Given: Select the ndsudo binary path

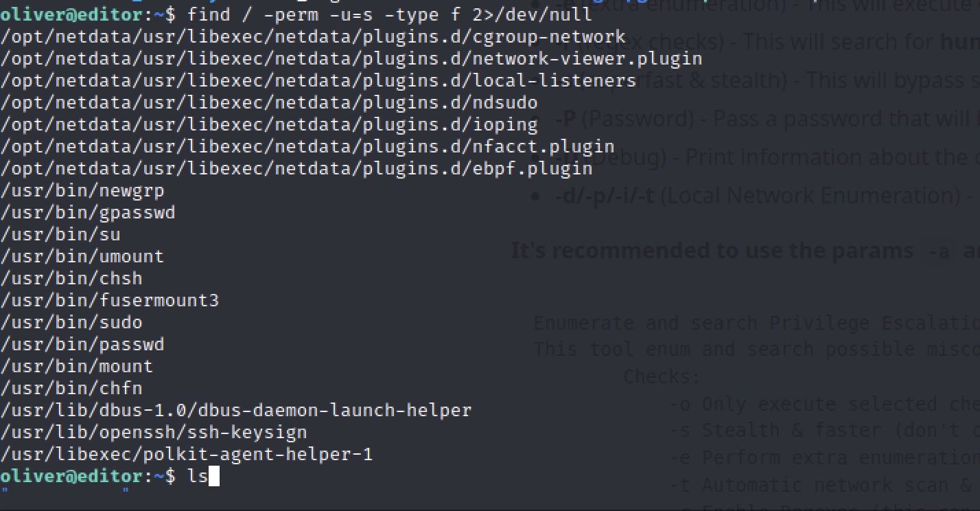Looking at the screenshot, I should [269, 102].
